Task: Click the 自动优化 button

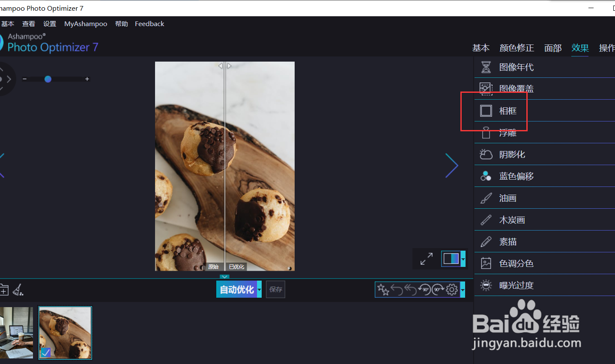Action: pos(237,290)
